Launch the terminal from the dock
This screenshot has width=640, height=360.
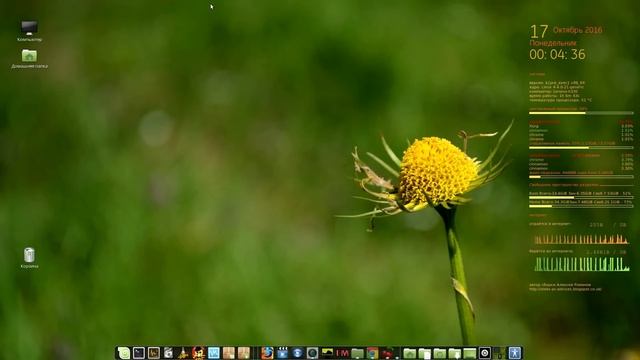tap(139, 353)
